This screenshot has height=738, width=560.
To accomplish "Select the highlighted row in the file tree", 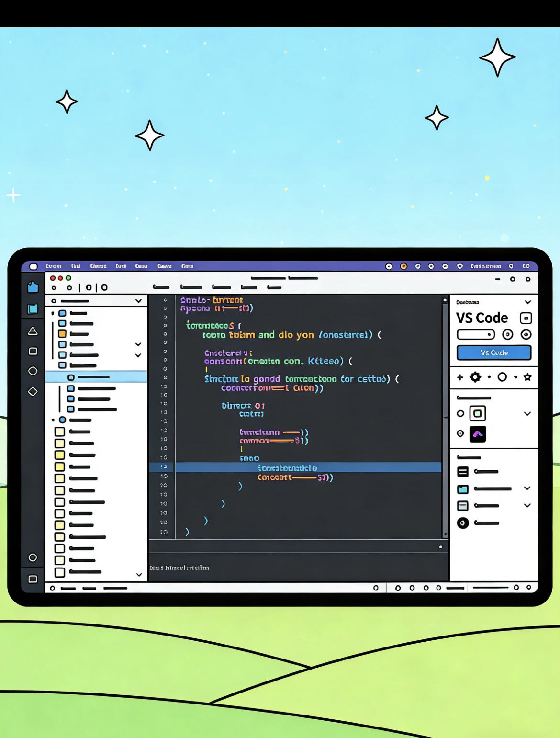I will pyautogui.click(x=96, y=377).
